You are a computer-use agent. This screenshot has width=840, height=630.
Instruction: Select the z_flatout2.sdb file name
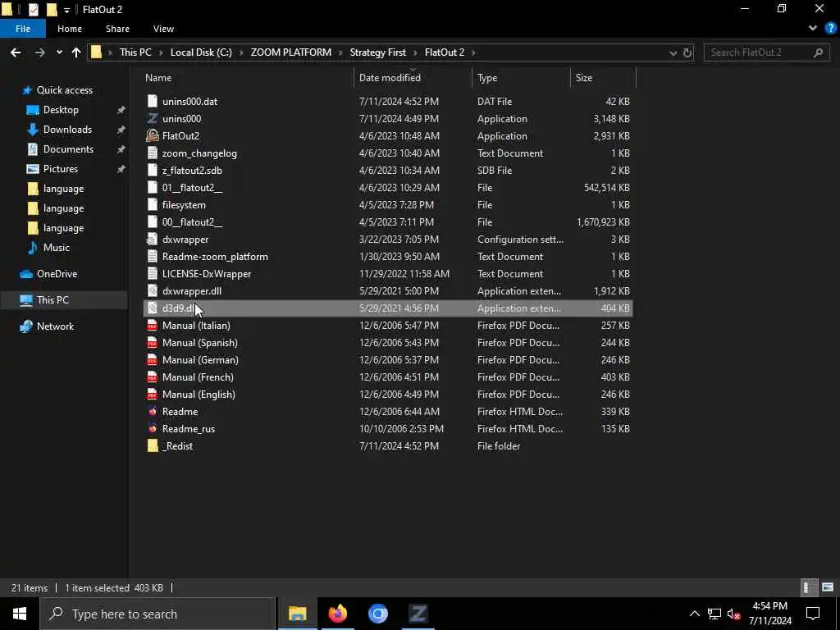point(192,171)
